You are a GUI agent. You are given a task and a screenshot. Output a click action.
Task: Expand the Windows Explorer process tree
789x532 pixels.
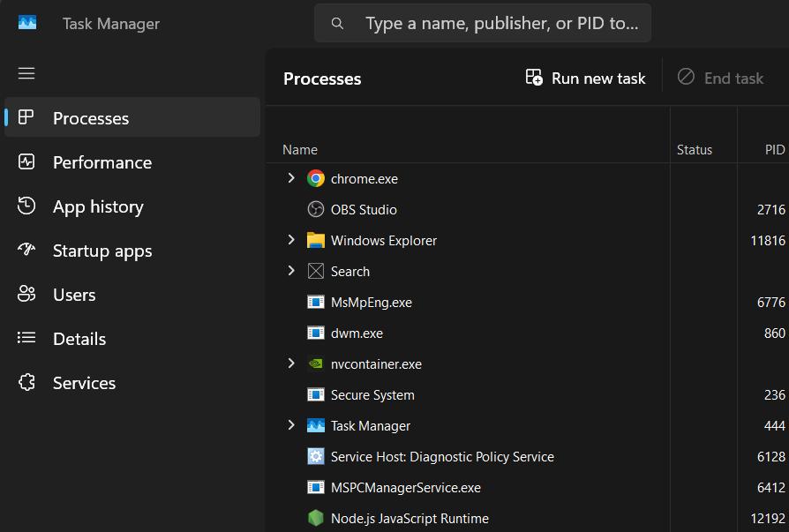pos(291,240)
